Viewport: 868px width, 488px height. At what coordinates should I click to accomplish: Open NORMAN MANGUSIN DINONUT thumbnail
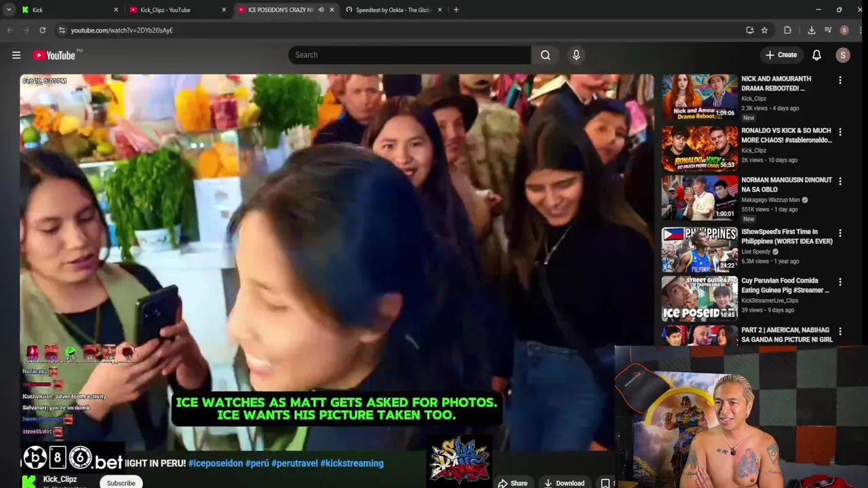click(x=699, y=198)
